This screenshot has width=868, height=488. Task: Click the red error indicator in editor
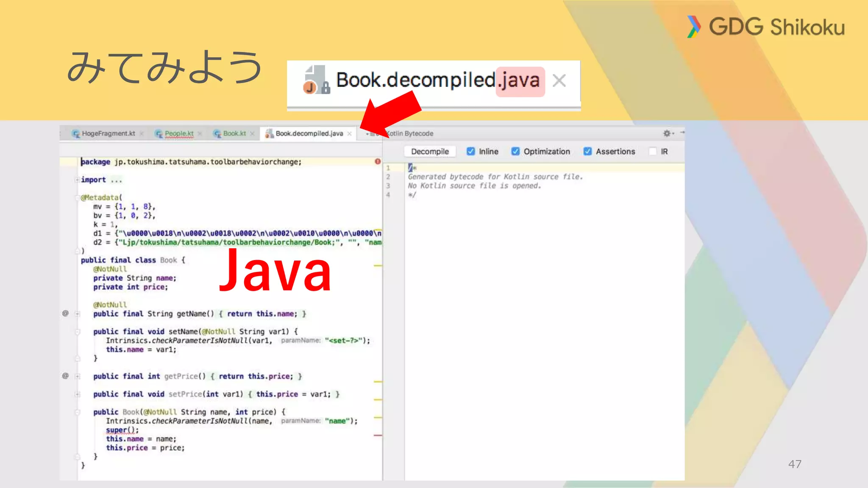tap(378, 161)
